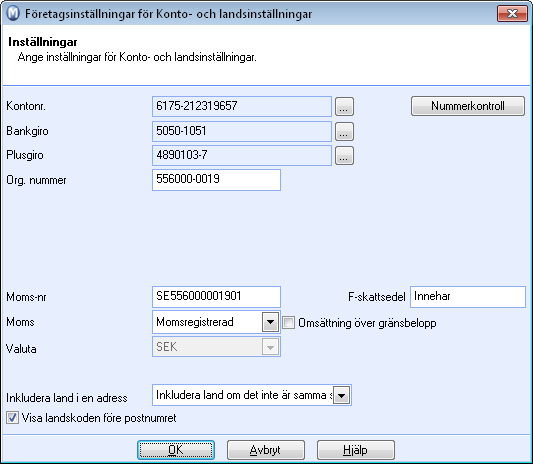533x464 pixels.
Task: Click the Plusgiro number field
Action: [242, 156]
